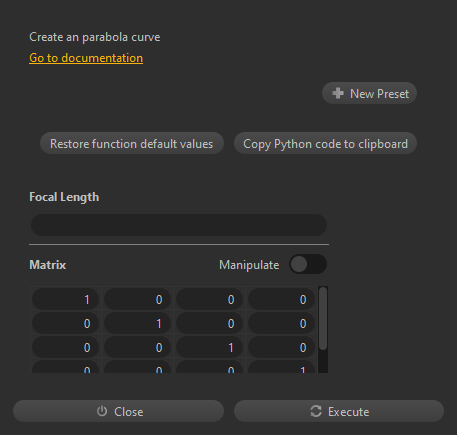Viewport: 457px width, 435px height.
Task: Click the power icon on Close button
Action: coord(102,411)
